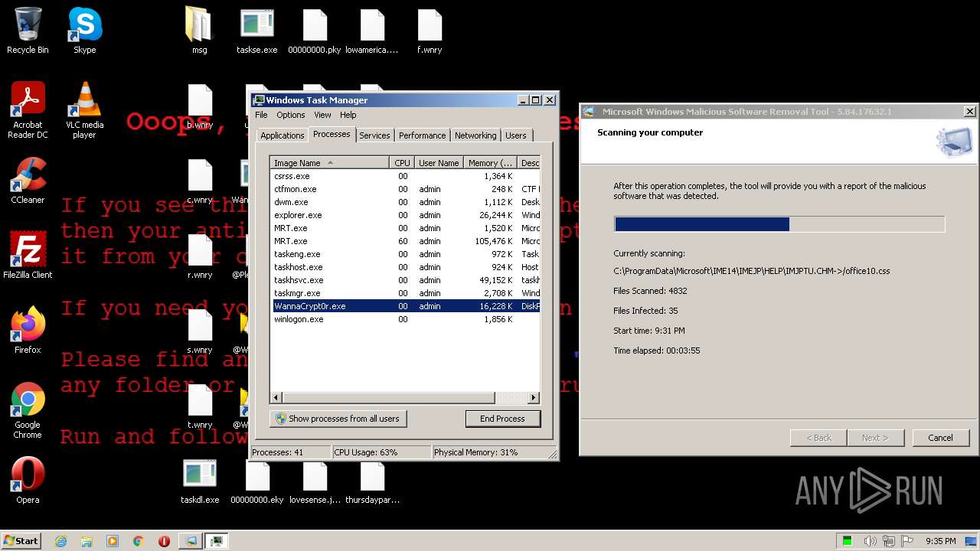Screen dimensions: 980x551
Task: Open Help menu in Task Manager
Action: pyautogui.click(x=348, y=115)
